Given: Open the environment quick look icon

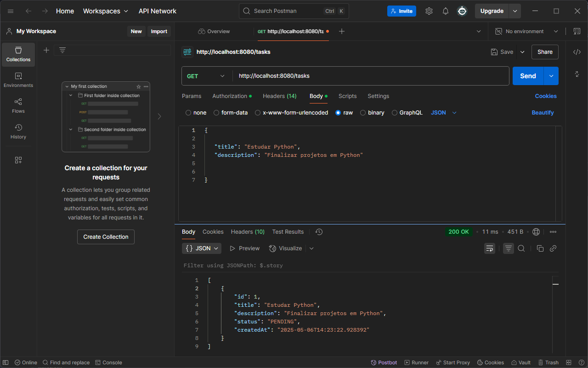Looking at the screenshot, I should tap(577, 31).
